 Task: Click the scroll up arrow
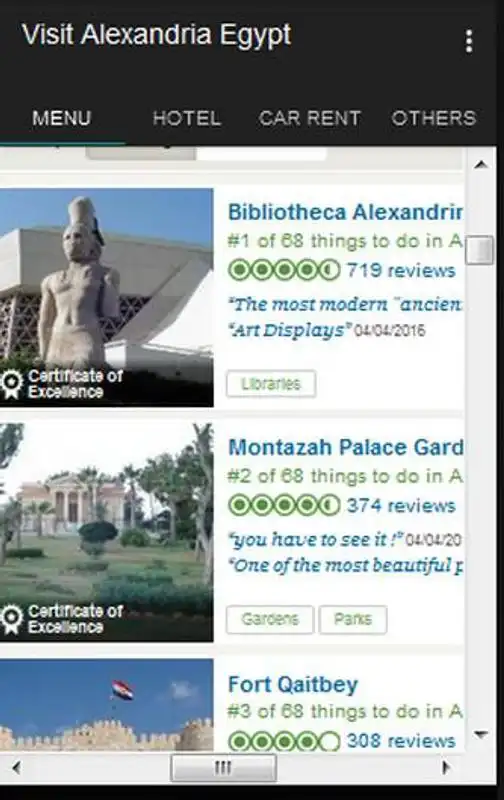(x=481, y=165)
